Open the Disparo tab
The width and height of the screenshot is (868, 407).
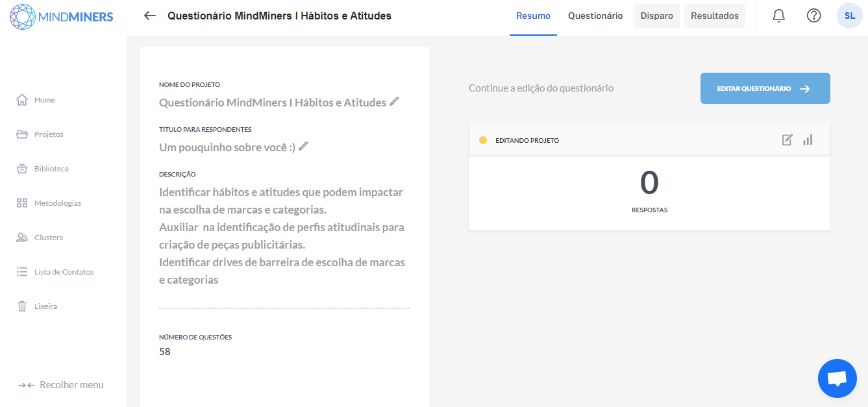pos(657,16)
